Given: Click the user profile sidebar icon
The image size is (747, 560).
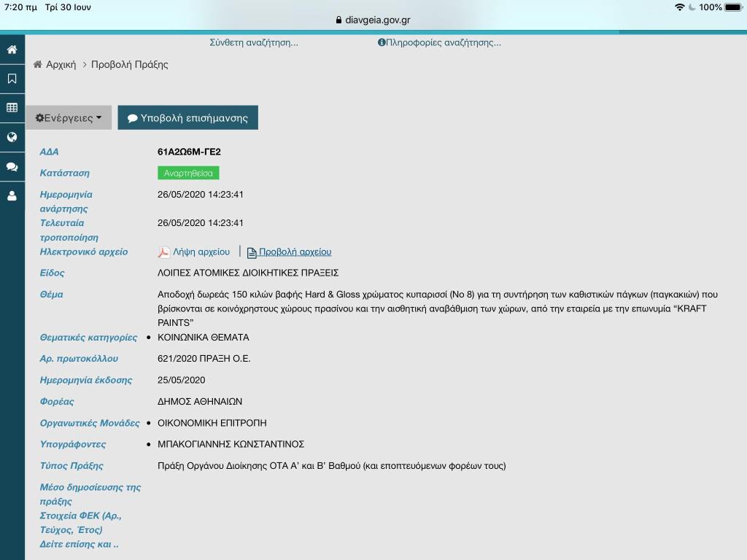Looking at the screenshot, I should click(12, 196).
